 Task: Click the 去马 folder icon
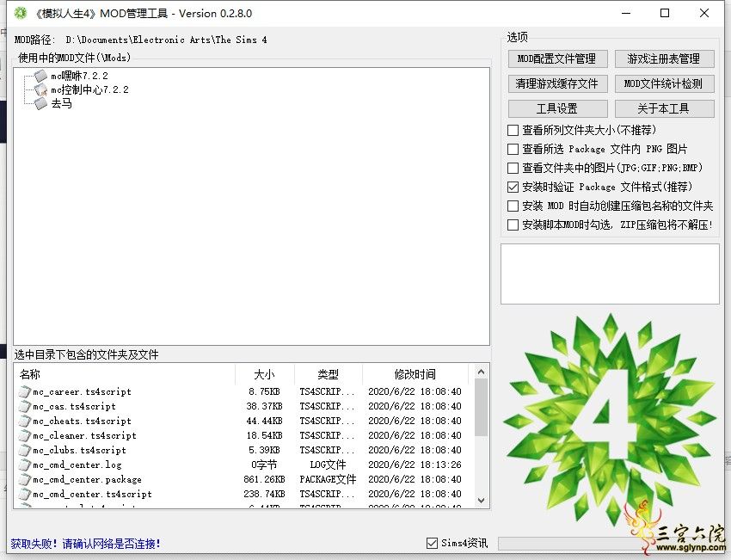(x=40, y=103)
